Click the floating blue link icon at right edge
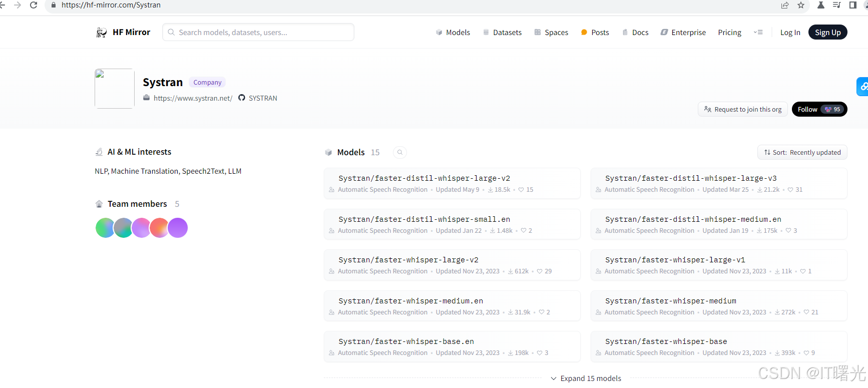Image resolution: width=868 pixels, height=388 pixels. coord(862,86)
